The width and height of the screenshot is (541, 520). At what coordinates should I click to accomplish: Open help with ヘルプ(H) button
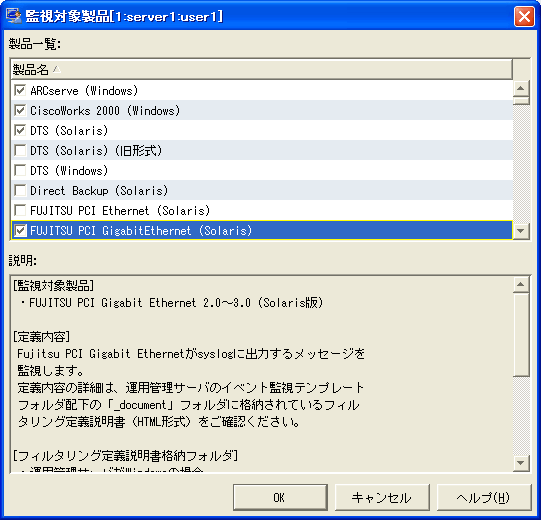tap(483, 497)
